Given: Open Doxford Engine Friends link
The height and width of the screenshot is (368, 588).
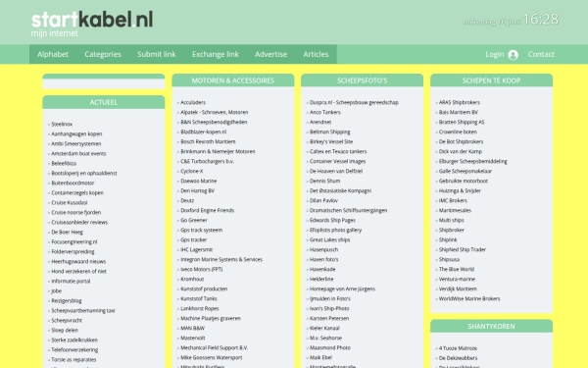Looking at the screenshot, I should coord(208,210).
